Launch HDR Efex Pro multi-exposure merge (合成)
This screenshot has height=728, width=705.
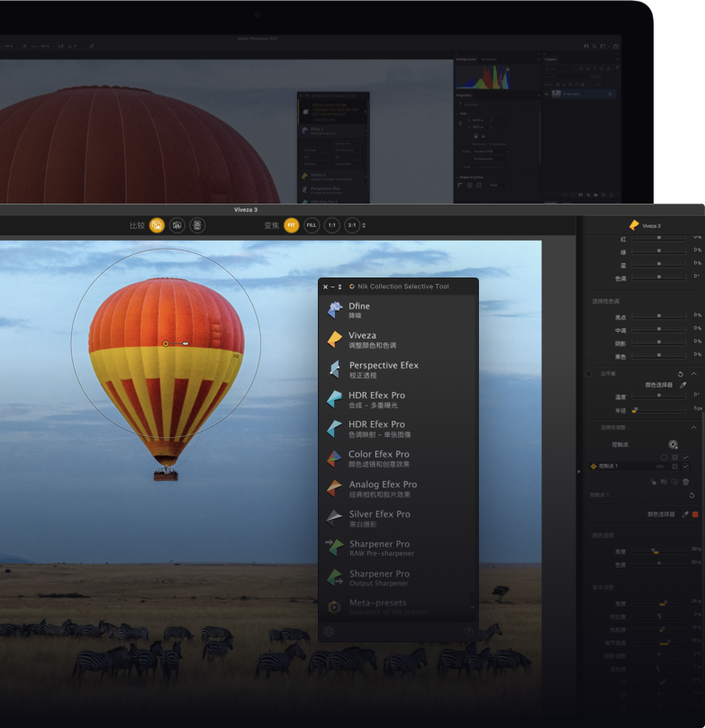398,400
